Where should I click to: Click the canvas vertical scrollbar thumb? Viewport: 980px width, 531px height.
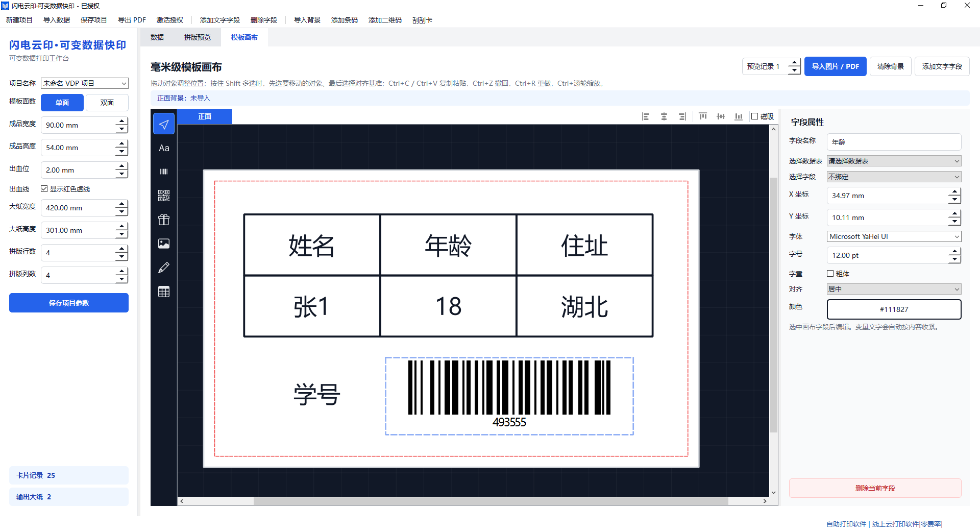click(x=773, y=305)
